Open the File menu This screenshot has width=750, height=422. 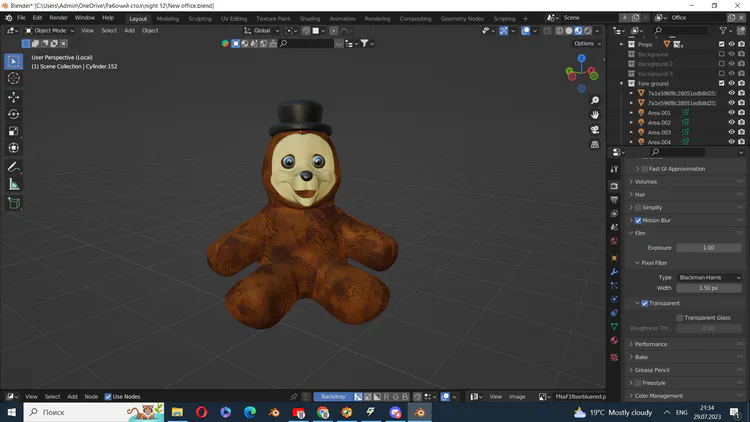[x=21, y=18]
